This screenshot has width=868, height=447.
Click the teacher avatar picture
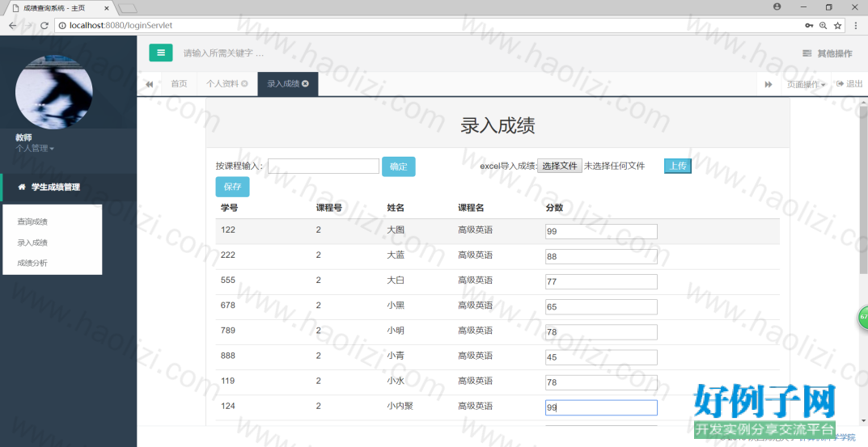point(53,92)
